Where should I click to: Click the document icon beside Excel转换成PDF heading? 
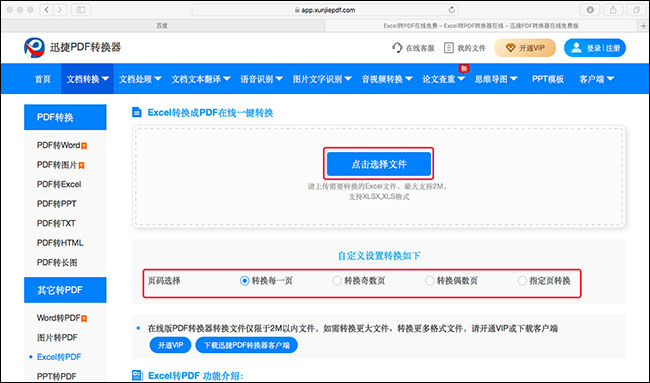(136, 112)
